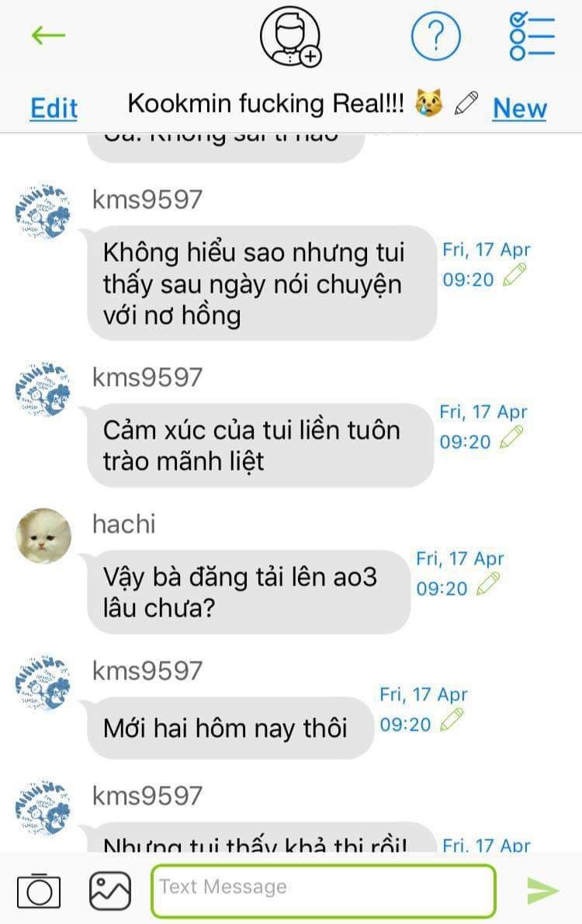The image size is (582, 924).
Task: Edit the conversation title with pencil icon
Action: point(466,104)
